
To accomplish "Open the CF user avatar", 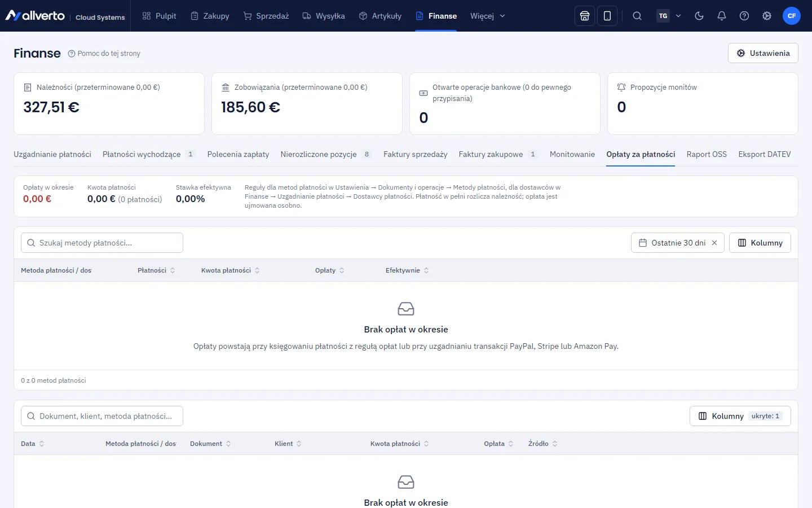I will (792, 16).
